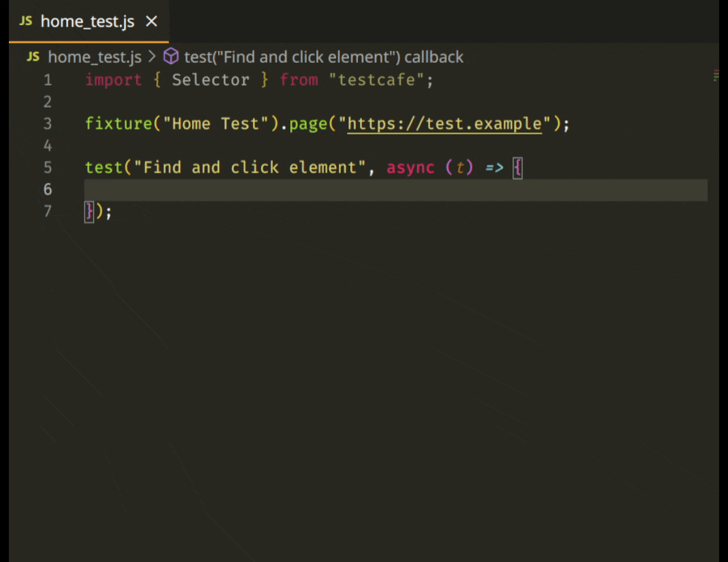Click the "test" function call on line 5
Viewport: 728px width, 562px height.
coord(104,168)
